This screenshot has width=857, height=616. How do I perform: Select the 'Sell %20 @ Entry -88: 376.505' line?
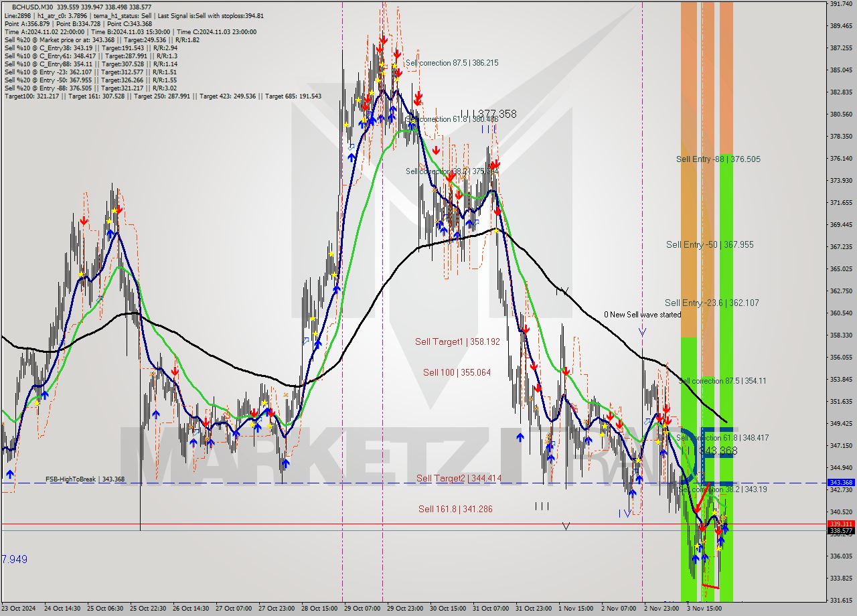[x=90, y=88]
